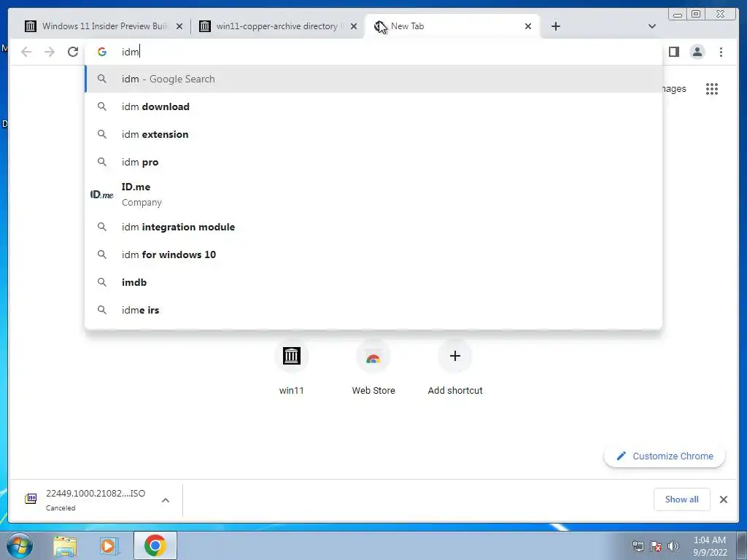Click the Add shortcut plus tile
Screen dimensions: 747x560
pyautogui.click(x=455, y=367)
